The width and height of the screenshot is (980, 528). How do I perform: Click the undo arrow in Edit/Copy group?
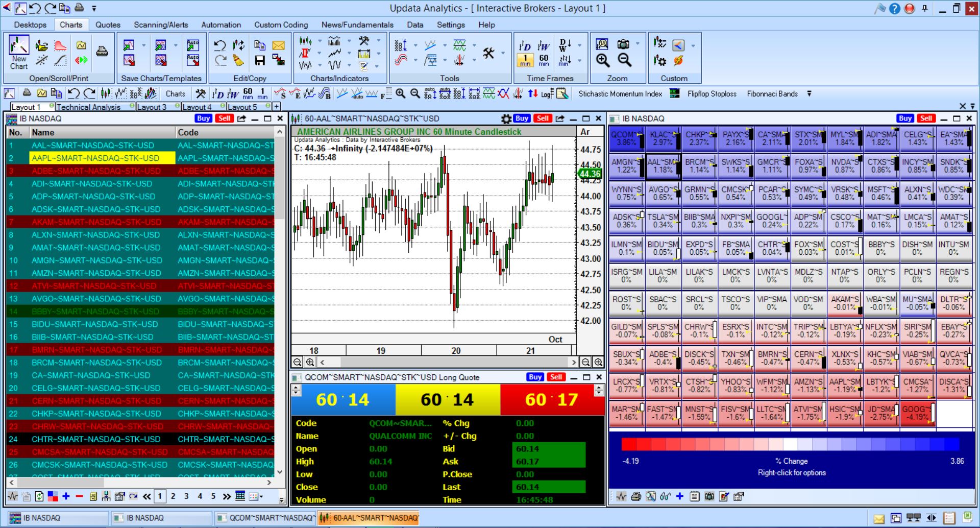(x=220, y=45)
